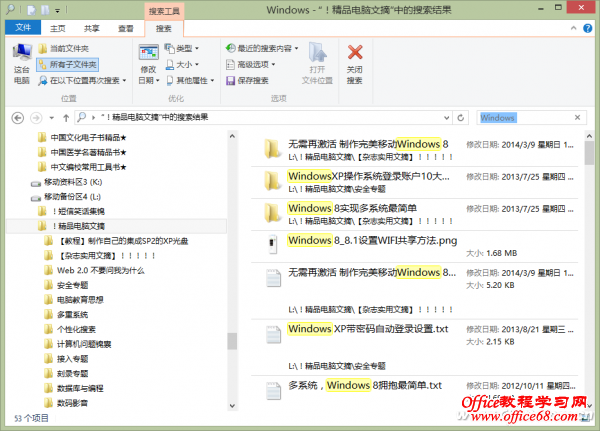This screenshot has width=600, height=431.
Task: Select the 搜索 search ribbon tab
Action: (164, 28)
